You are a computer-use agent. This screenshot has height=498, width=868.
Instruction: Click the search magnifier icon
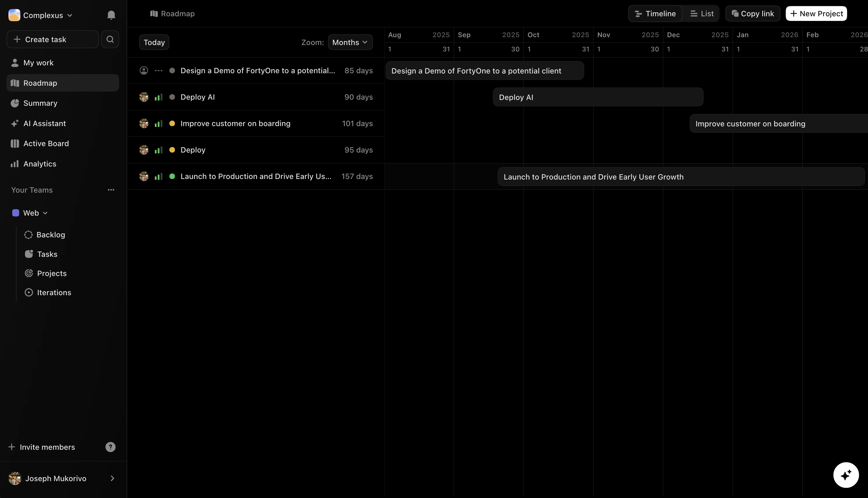click(110, 39)
